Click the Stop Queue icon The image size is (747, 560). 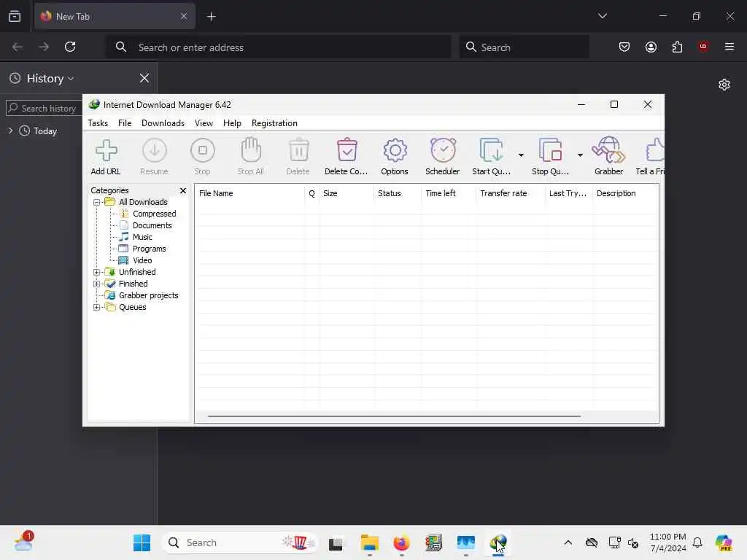tap(551, 150)
